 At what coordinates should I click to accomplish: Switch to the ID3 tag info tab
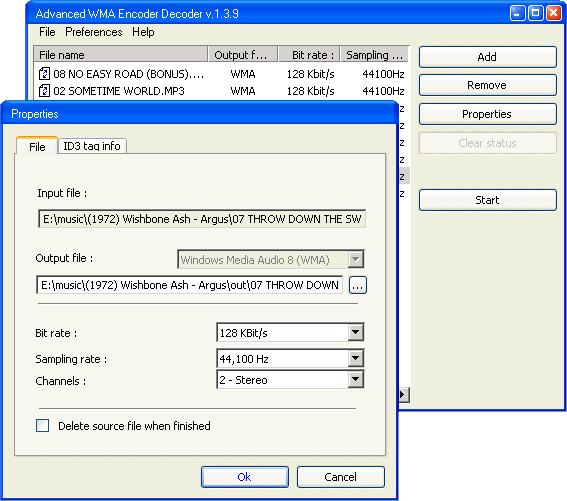tap(92, 146)
